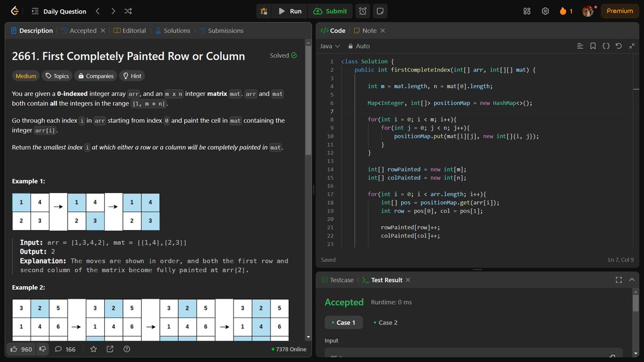644x362 pixels.
Task: Open the sticky notes icon
Action: [380, 11]
